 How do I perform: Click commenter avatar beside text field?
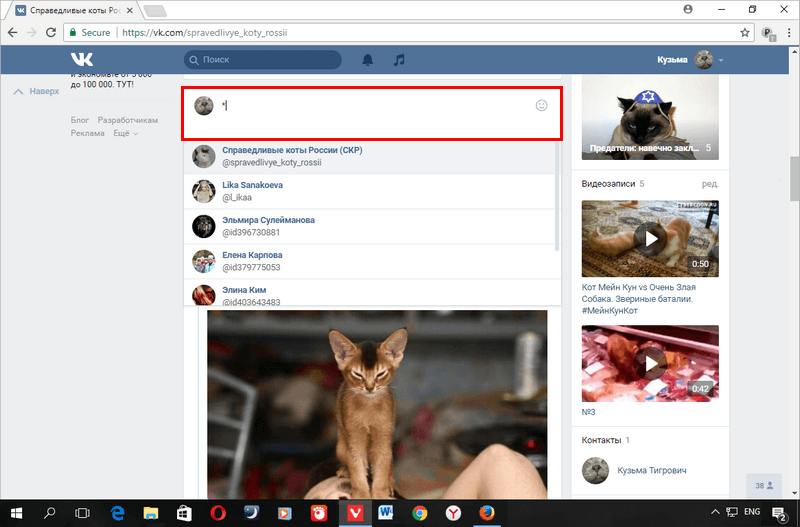click(x=204, y=106)
